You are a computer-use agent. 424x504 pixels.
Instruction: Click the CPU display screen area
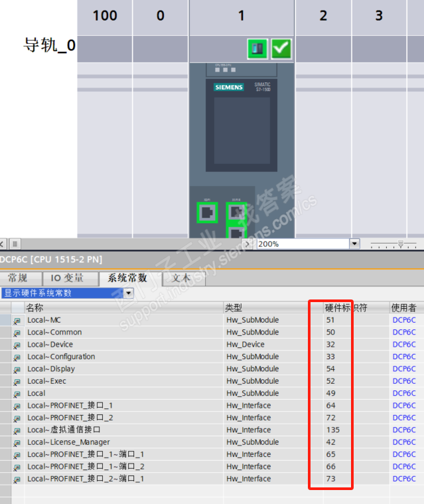242,131
